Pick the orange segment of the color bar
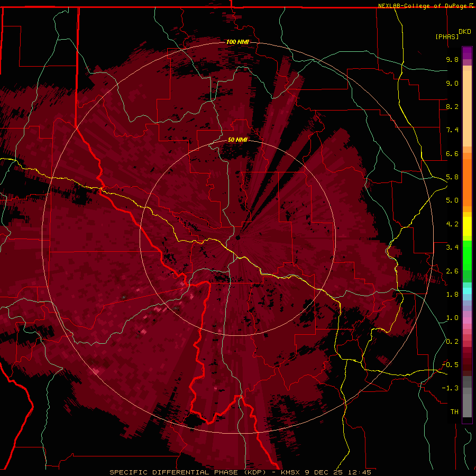The image size is (476, 476). point(467,182)
